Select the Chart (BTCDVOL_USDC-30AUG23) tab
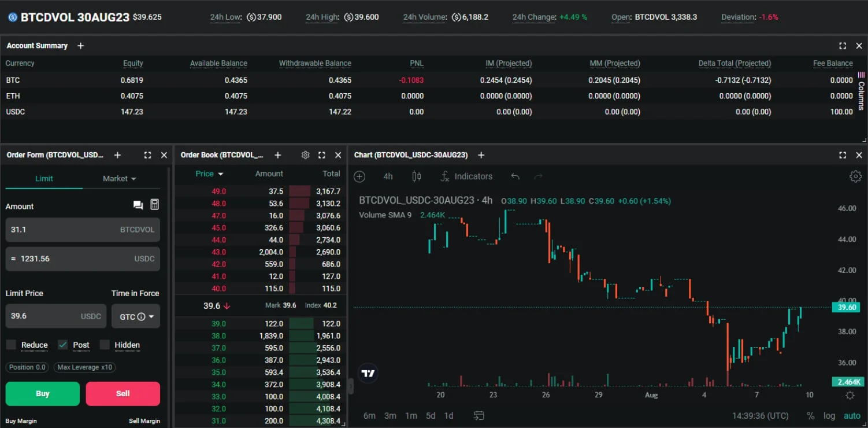Screen dimensions: 868x428 click(411, 155)
